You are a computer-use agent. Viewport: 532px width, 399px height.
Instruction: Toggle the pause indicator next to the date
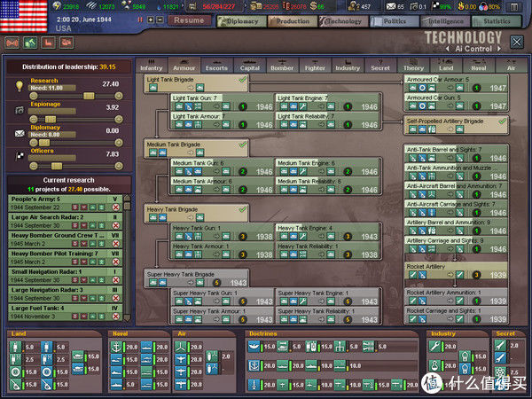click(140, 20)
